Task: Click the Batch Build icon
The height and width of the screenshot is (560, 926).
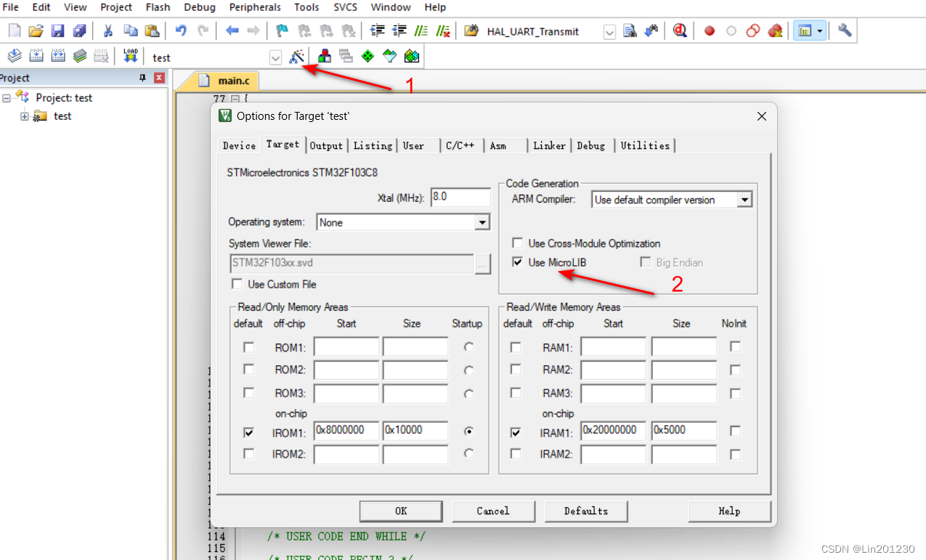Action: pyautogui.click(x=80, y=56)
